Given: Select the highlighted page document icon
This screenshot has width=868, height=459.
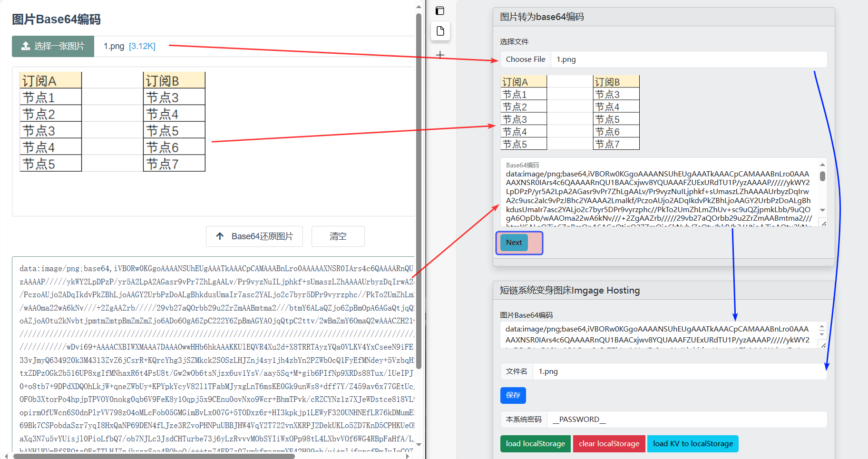Looking at the screenshot, I should [x=440, y=31].
